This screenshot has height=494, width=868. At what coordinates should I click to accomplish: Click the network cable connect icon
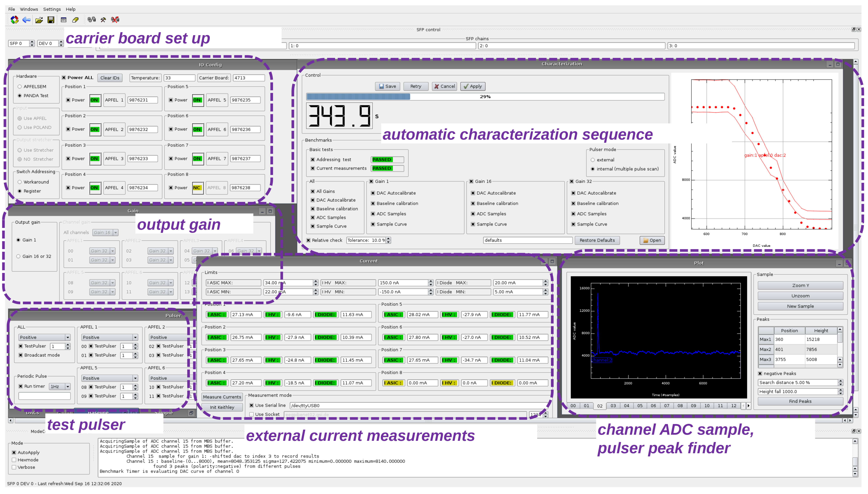pos(92,20)
